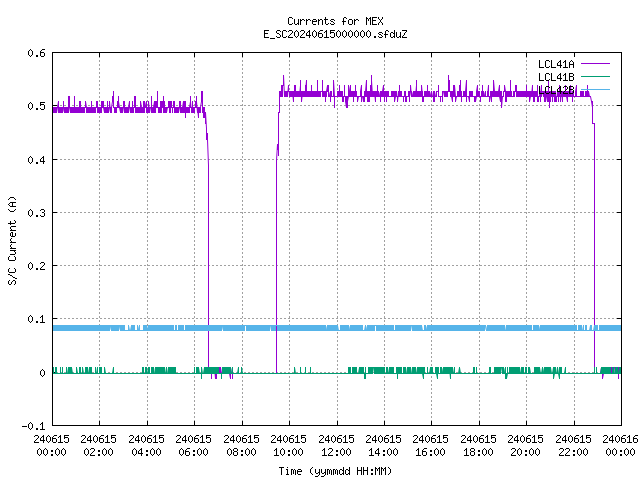Click the x-axis tick 240615 20:00

[525, 445]
